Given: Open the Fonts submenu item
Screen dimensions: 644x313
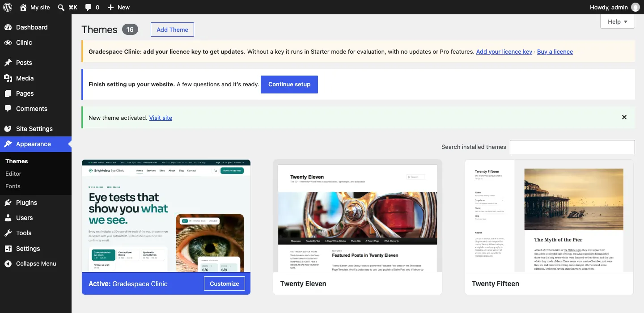Looking at the screenshot, I should click(x=13, y=186).
